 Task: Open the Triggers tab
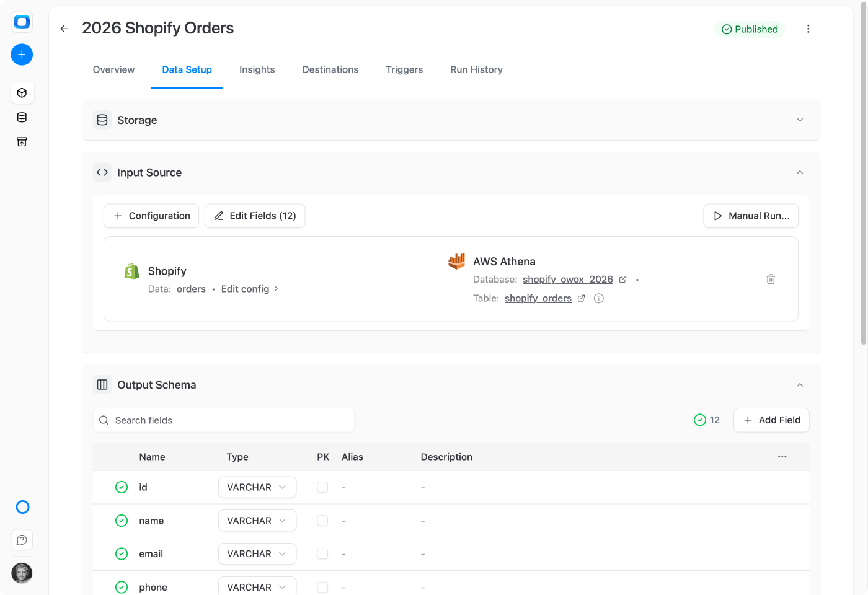pyautogui.click(x=404, y=69)
